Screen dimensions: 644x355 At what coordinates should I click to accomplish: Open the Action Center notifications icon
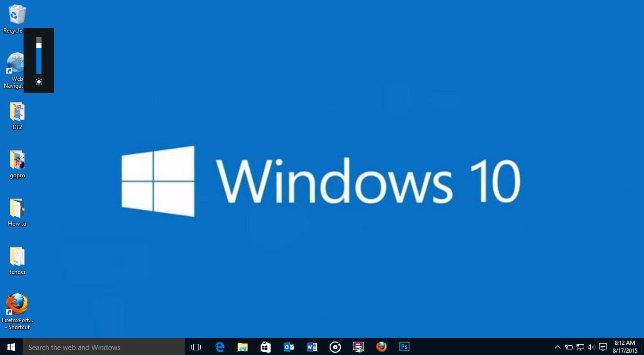coord(603,347)
